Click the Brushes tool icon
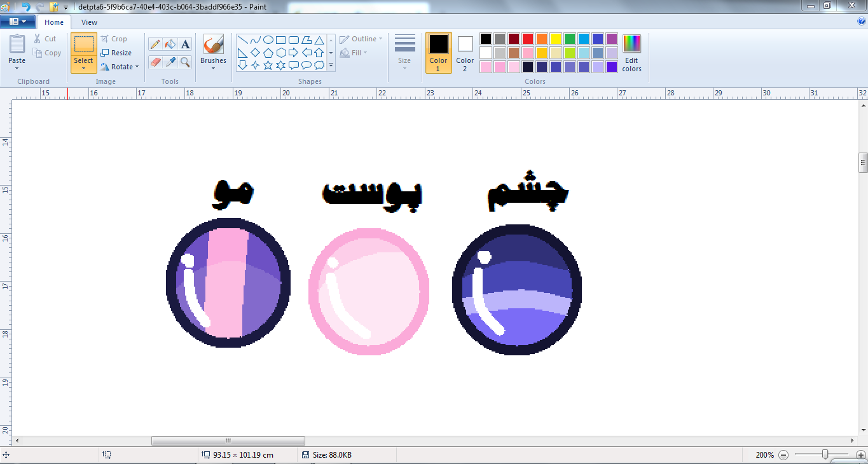868x464 pixels. [x=213, y=45]
